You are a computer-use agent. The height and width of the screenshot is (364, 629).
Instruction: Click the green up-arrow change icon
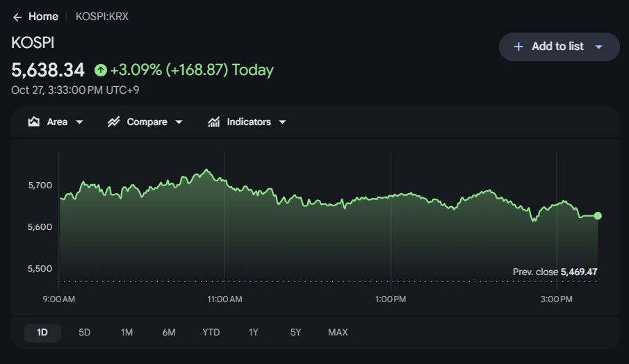click(101, 71)
